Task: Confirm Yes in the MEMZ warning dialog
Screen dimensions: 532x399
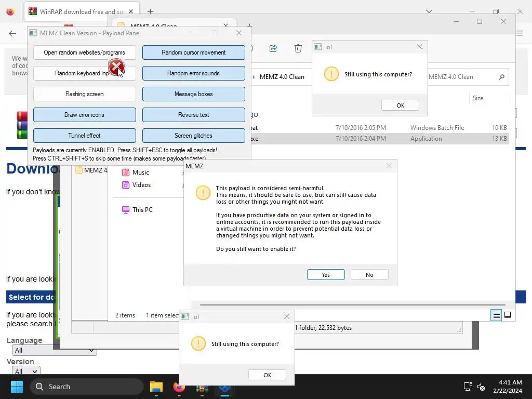Action: [x=326, y=275]
